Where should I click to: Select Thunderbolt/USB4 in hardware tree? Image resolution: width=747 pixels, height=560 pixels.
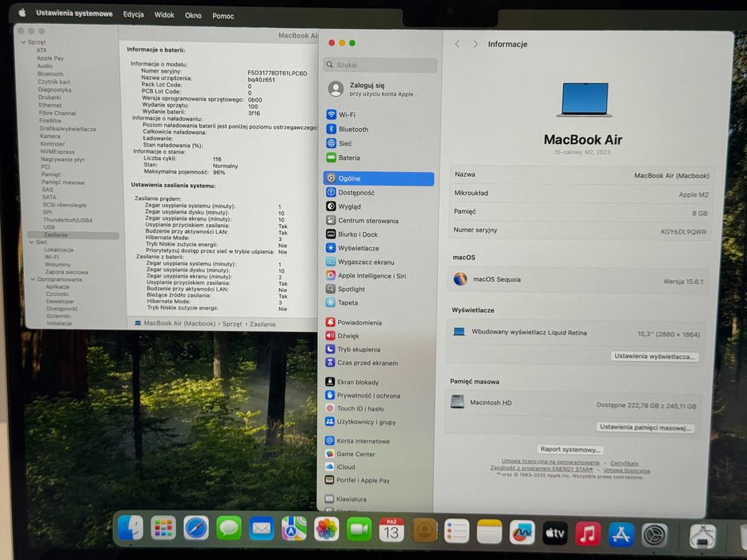(x=67, y=220)
